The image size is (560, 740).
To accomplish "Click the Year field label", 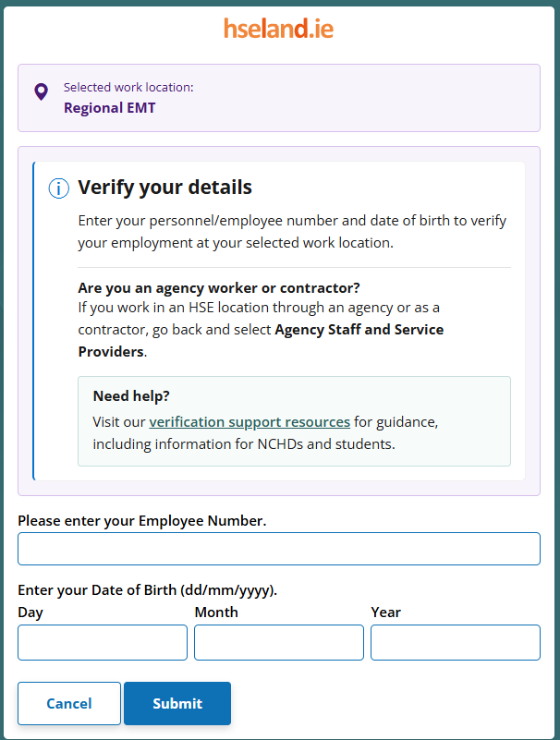I will (385, 613).
